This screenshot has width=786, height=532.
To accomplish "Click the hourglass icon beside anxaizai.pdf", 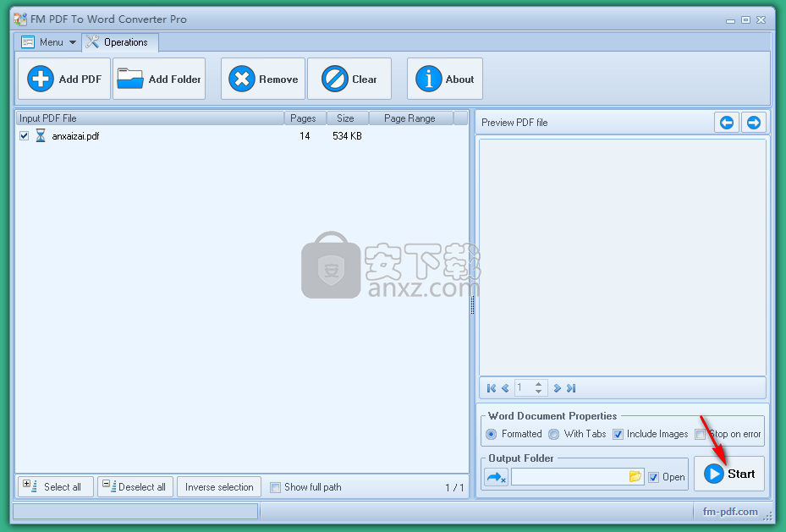I will [x=41, y=135].
